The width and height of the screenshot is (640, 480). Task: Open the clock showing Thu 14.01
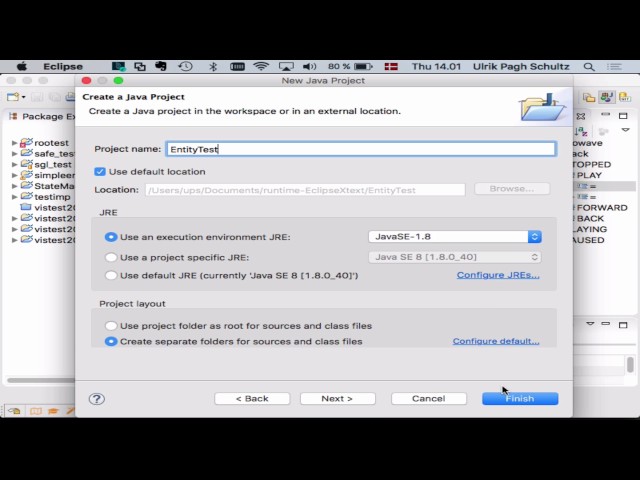click(436, 67)
